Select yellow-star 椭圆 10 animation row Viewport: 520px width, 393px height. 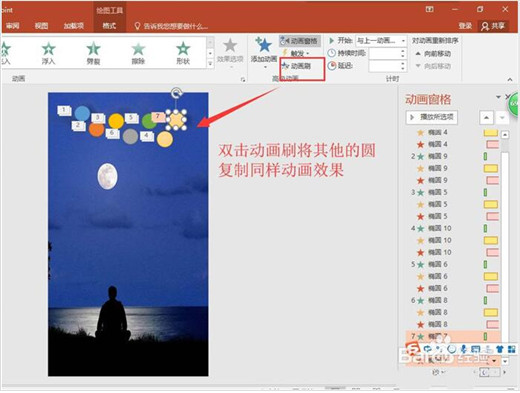(454, 240)
